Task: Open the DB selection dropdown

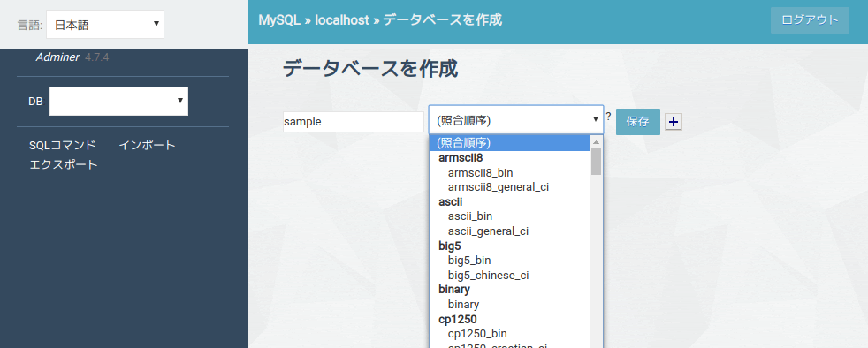Action: coord(118,102)
